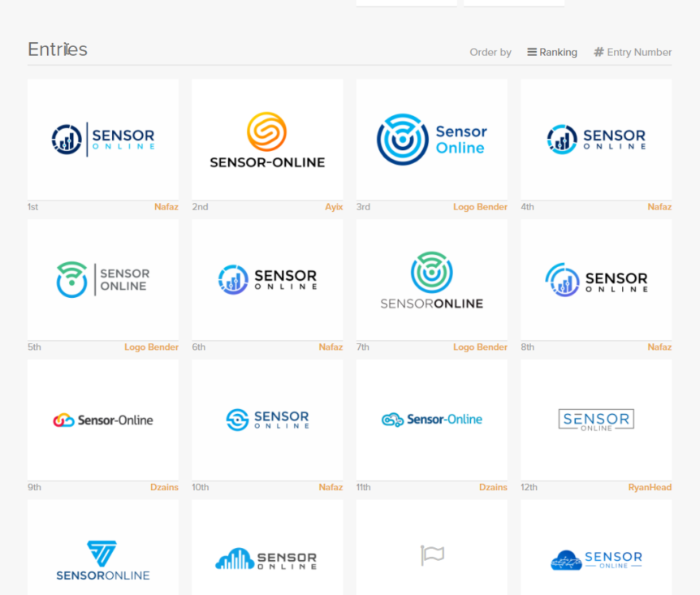Click the '8th' rank label

coord(527,347)
